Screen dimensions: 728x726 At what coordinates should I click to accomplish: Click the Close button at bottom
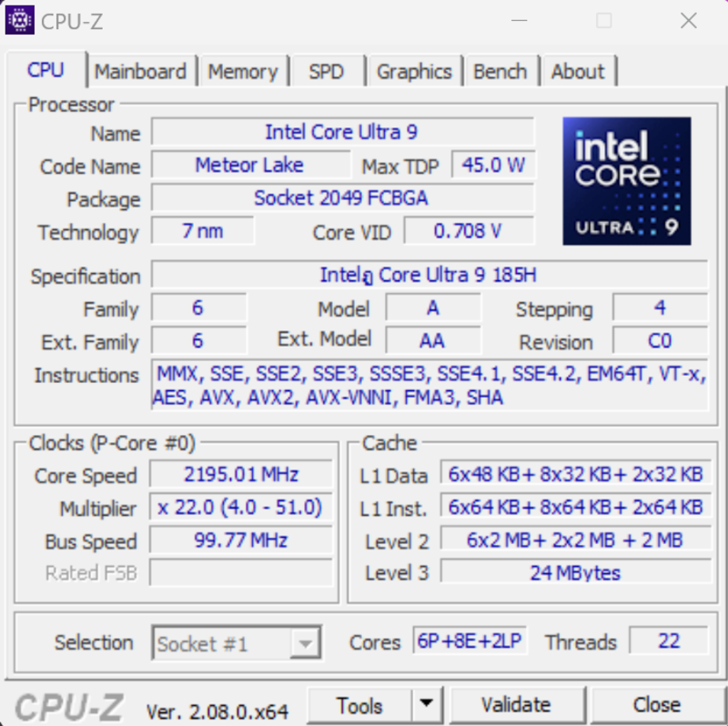point(656,706)
